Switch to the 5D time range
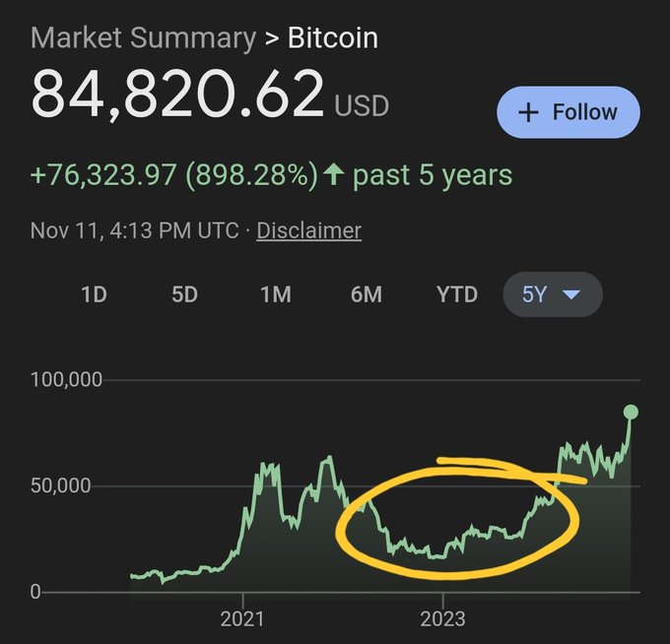This screenshot has height=644, width=670. (184, 294)
